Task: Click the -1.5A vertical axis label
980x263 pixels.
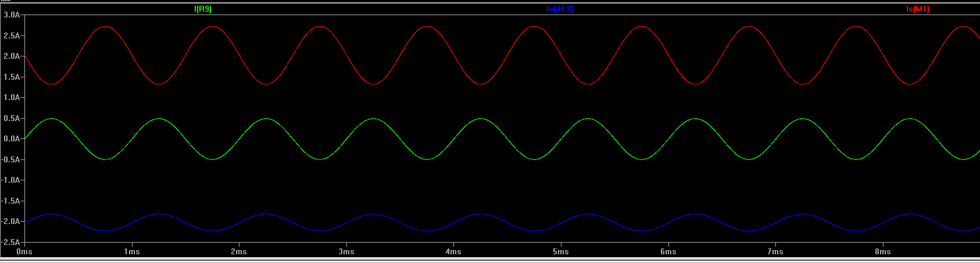Action: click(x=10, y=201)
